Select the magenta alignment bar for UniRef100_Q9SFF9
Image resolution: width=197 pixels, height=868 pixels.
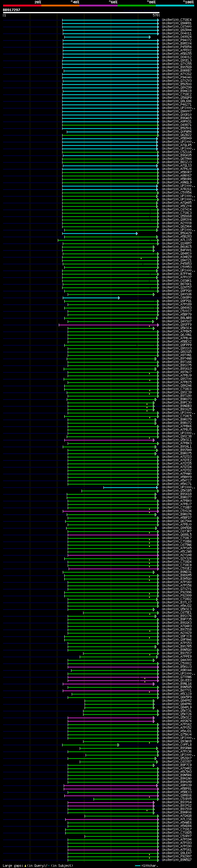point(109,325)
